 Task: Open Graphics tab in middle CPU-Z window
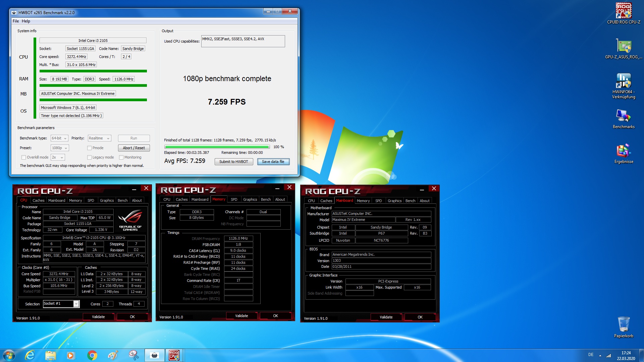[250, 199]
